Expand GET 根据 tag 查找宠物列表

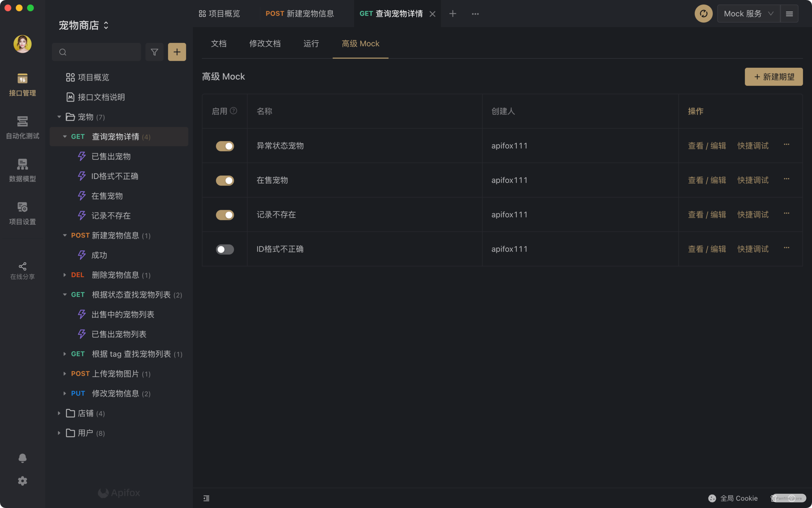[65, 354]
